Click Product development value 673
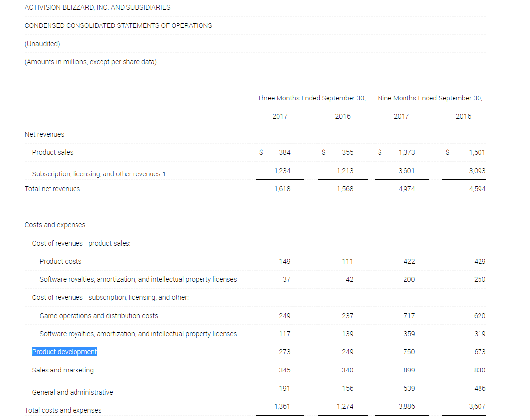Image resolution: width=530 pixels, height=420 pixels. (x=480, y=352)
